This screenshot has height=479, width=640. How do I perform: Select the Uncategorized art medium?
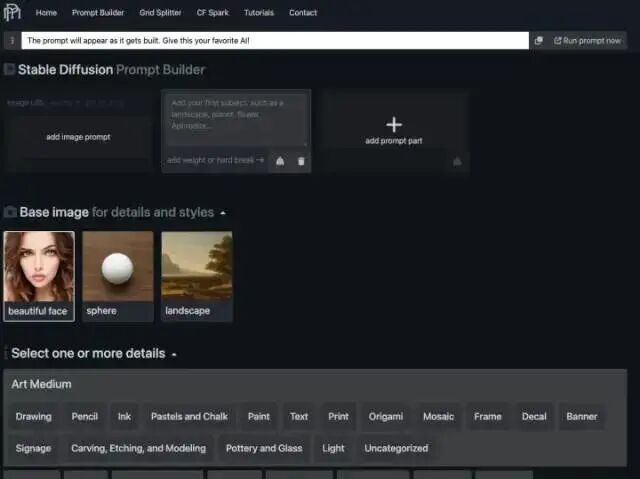[396, 448]
